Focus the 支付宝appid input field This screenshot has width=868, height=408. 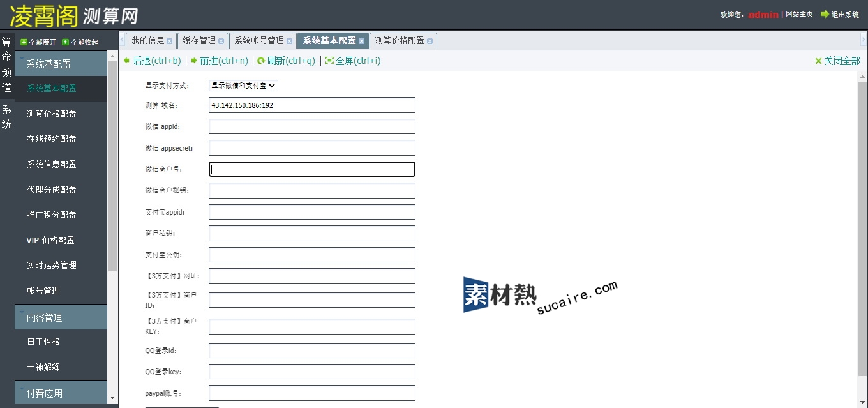pos(312,212)
